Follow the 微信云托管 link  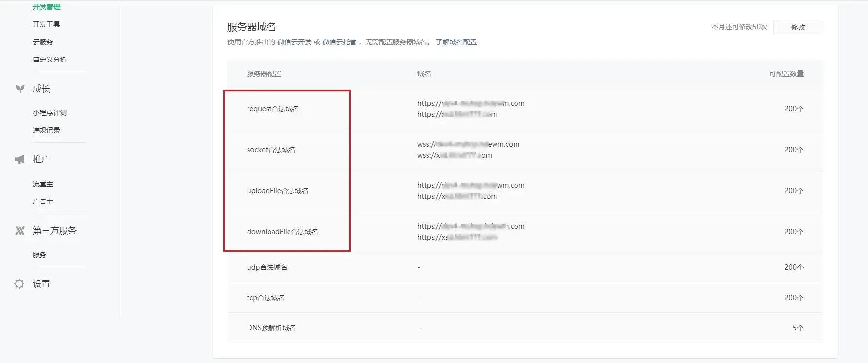tap(339, 42)
